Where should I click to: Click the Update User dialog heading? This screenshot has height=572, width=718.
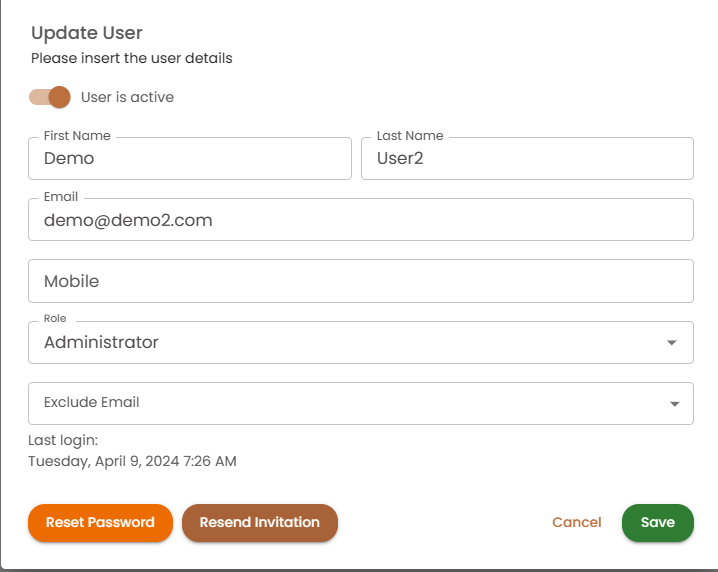pos(87,33)
